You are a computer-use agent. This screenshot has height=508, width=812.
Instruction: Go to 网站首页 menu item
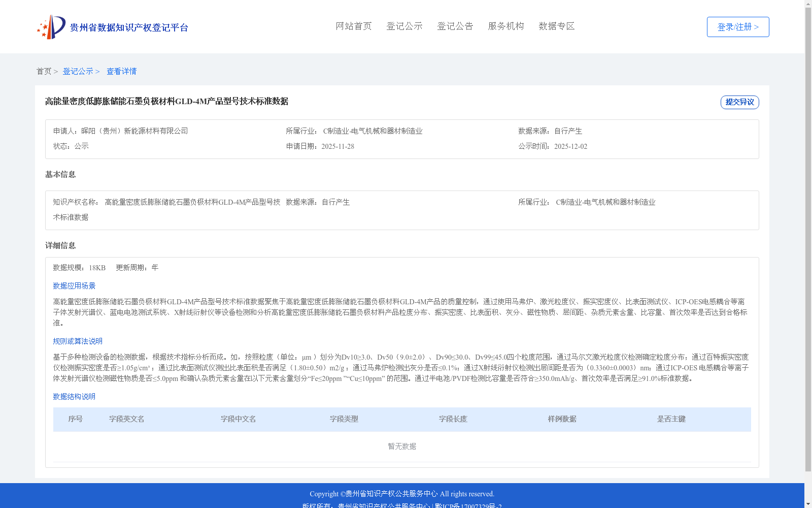[354, 26]
